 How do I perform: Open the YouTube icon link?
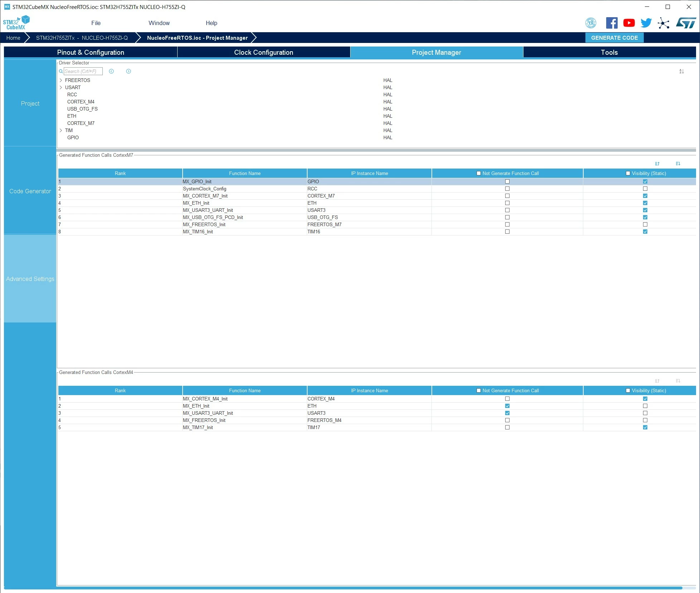point(629,23)
